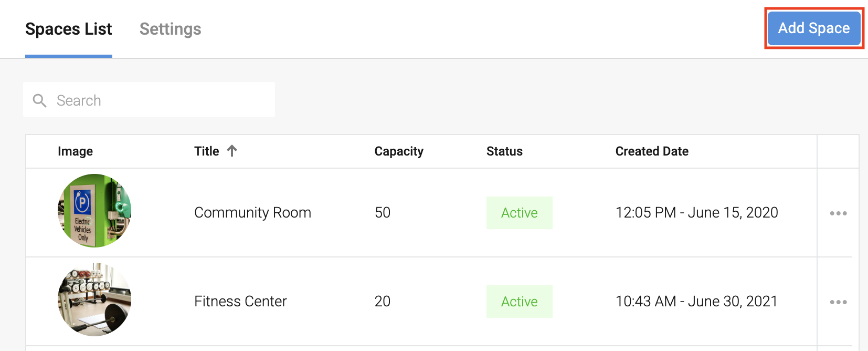Click the Community Room image thumbnail
The image size is (868, 351).
coord(94,211)
